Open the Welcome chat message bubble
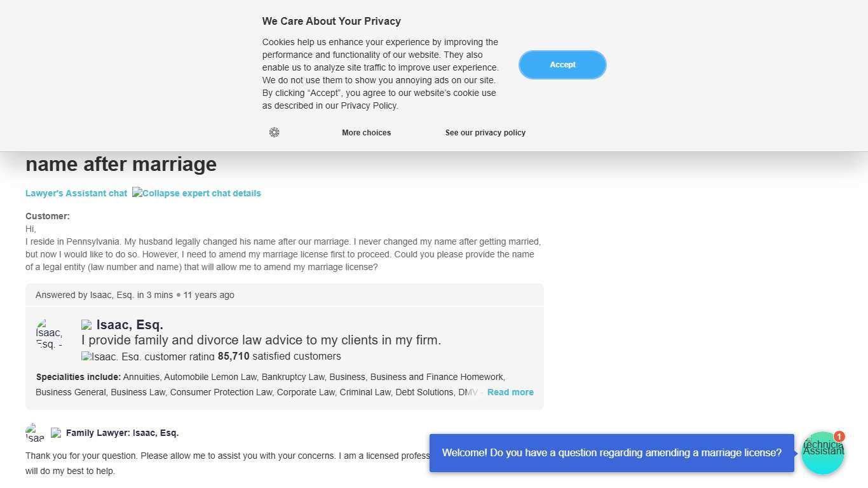Screen dimensions: 868x488 pos(611,453)
